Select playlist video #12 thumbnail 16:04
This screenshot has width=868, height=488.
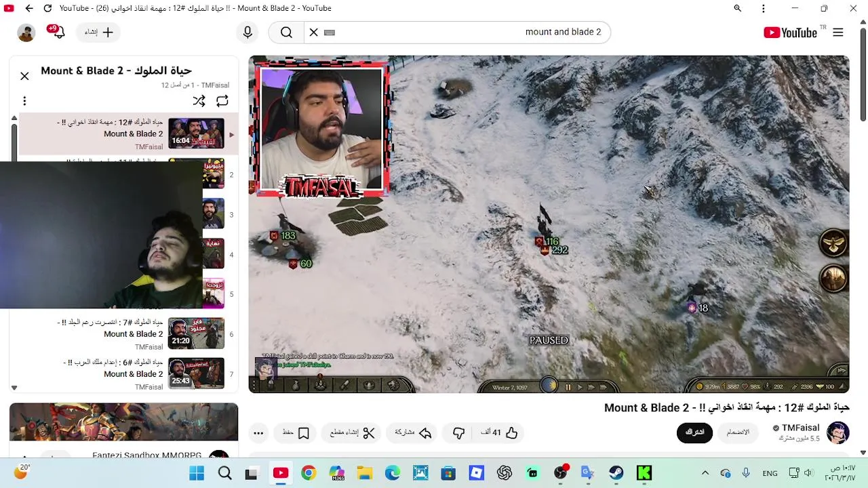click(x=196, y=134)
